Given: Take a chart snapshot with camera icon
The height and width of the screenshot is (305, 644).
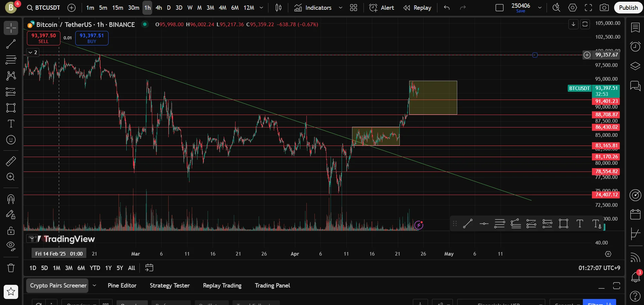Looking at the screenshot, I should [604, 8].
